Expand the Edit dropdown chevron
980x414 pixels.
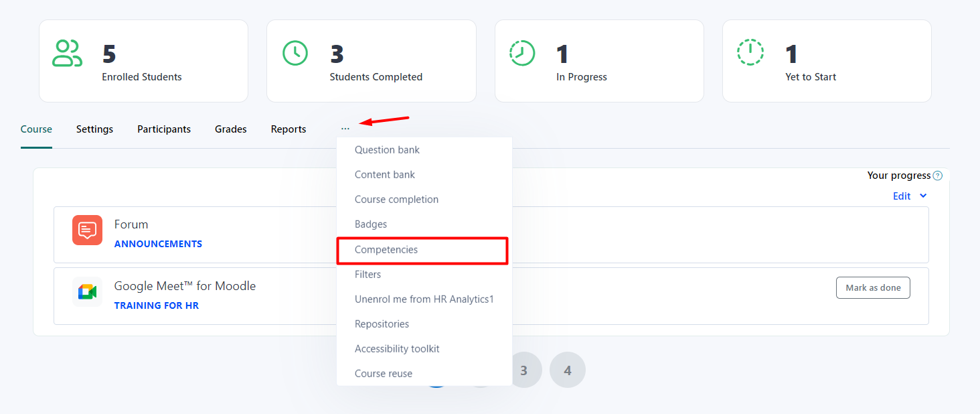923,196
